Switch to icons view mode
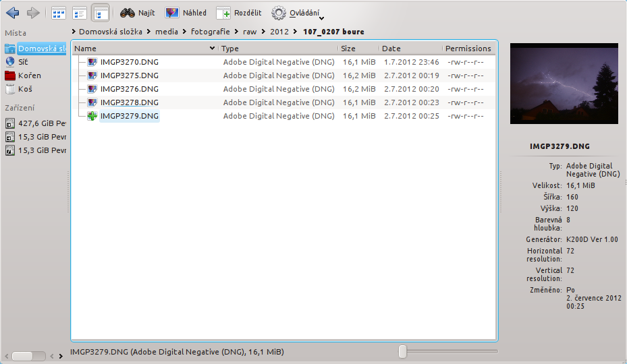The width and height of the screenshot is (627, 364). (x=59, y=13)
